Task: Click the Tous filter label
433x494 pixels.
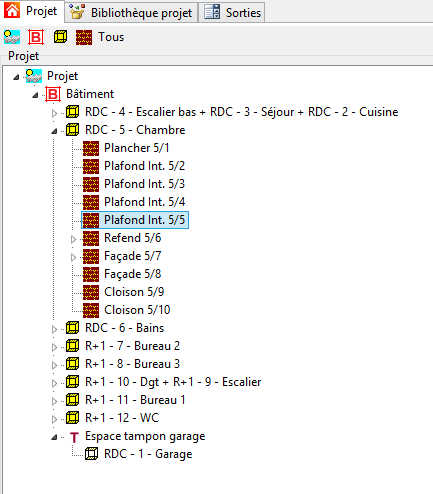Action: (111, 37)
